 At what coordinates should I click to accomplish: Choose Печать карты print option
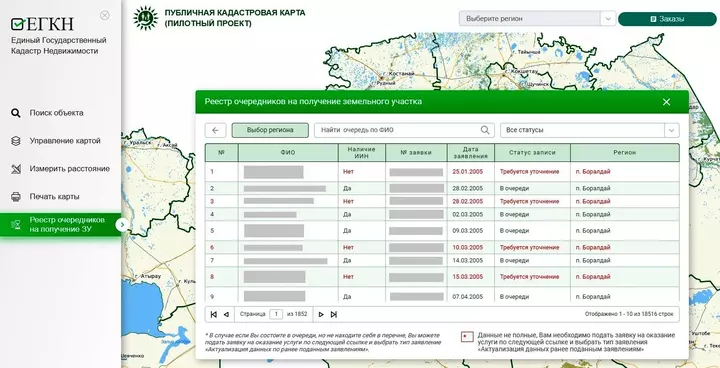pyautogui.click(x=54, y=197)
